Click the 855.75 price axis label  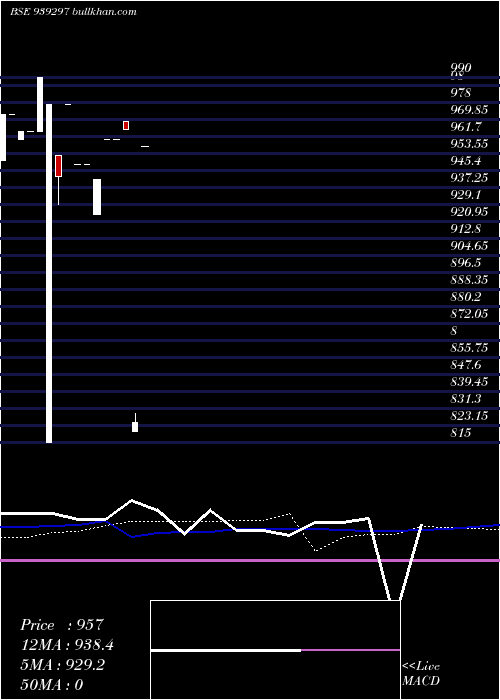pyautogui.click(x=469, y=347)
